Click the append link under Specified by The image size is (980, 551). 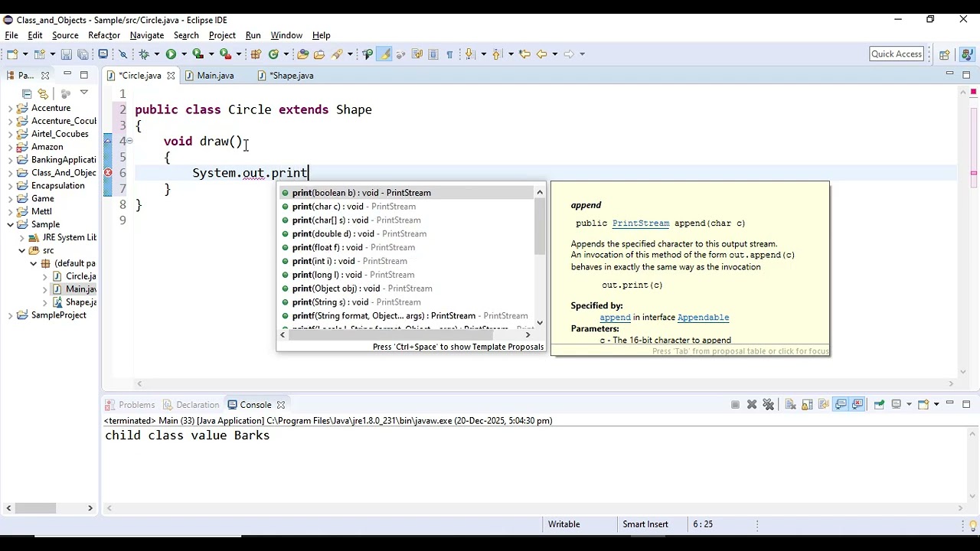point(615,318)
